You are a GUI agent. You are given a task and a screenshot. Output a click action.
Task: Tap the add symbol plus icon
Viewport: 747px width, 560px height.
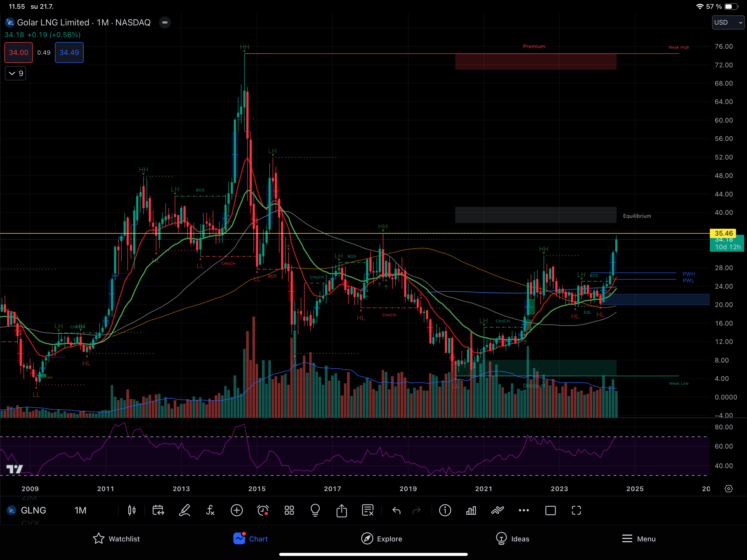coord(237,510)
